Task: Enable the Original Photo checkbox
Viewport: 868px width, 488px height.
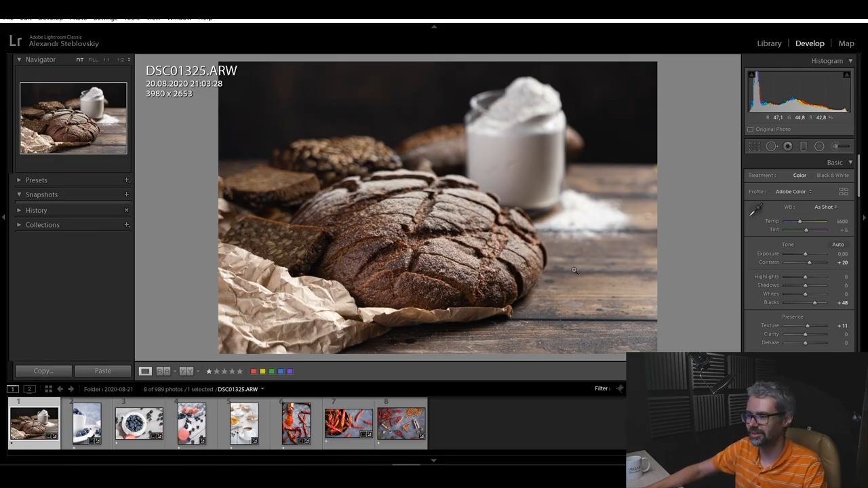Action: (750, 129)
